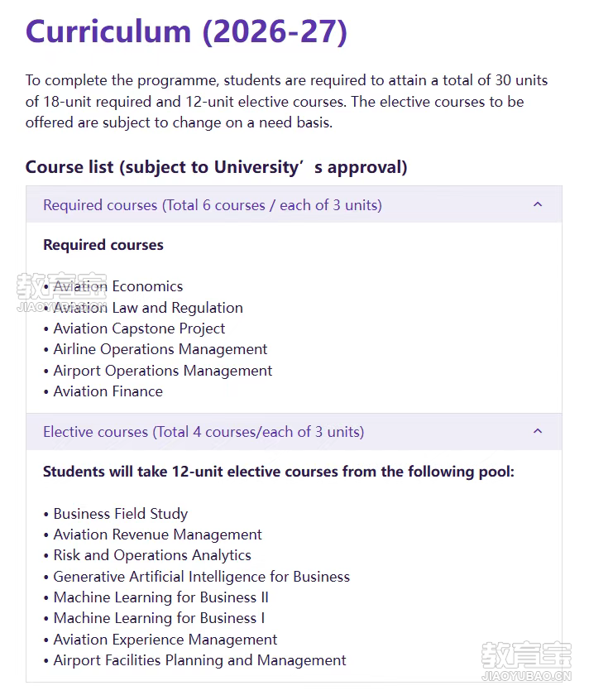Select Aviation Finance course
The height and width of the screenshot is (700, 589).
click(108, 391)
